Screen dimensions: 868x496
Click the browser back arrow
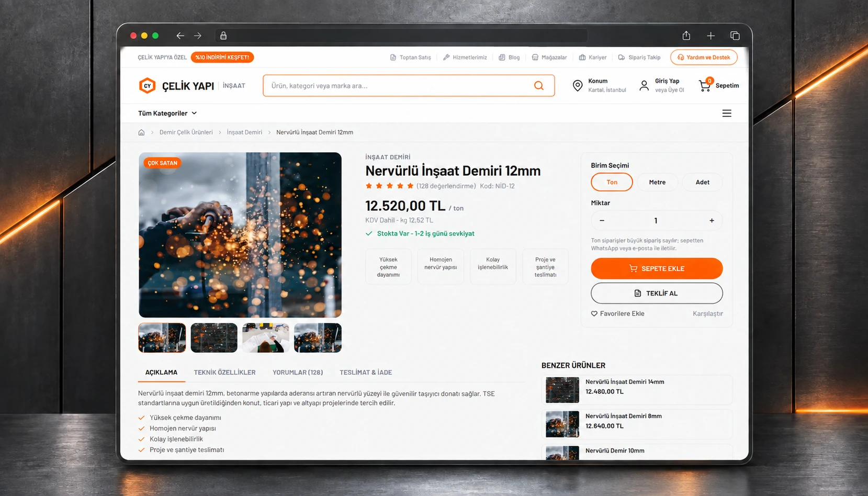click(x=180, y=36)
